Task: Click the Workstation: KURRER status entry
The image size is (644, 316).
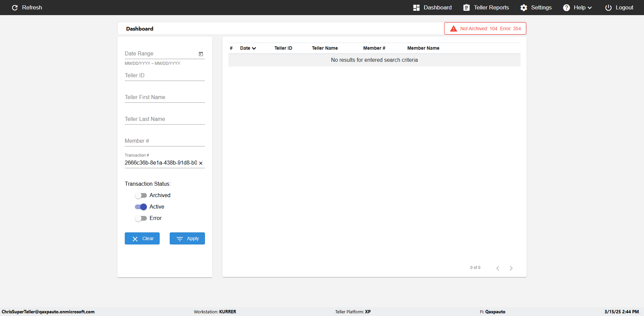Action: pos(215,312)
